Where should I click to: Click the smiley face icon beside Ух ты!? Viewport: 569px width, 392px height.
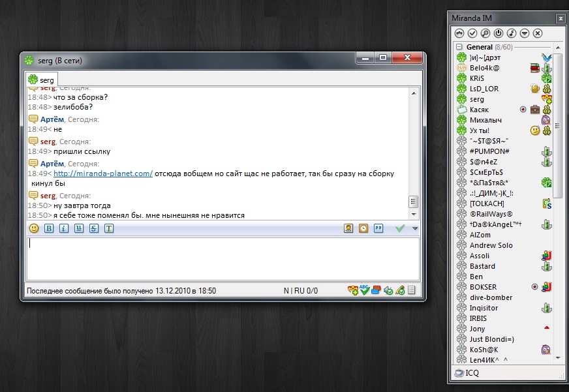(x=535, y=130)
